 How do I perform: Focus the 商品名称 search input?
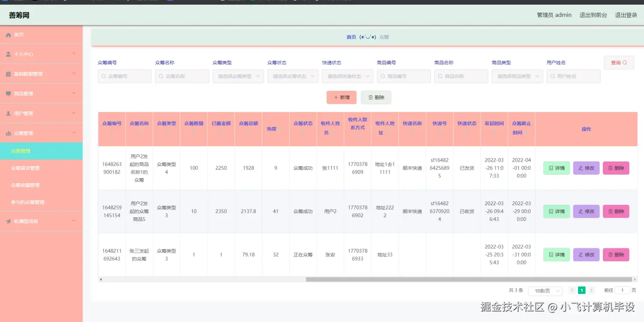click(461, 76)
